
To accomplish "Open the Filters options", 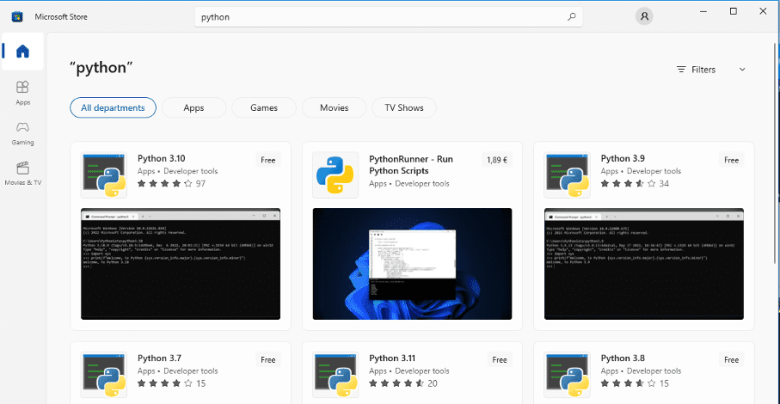I will 696,70.
